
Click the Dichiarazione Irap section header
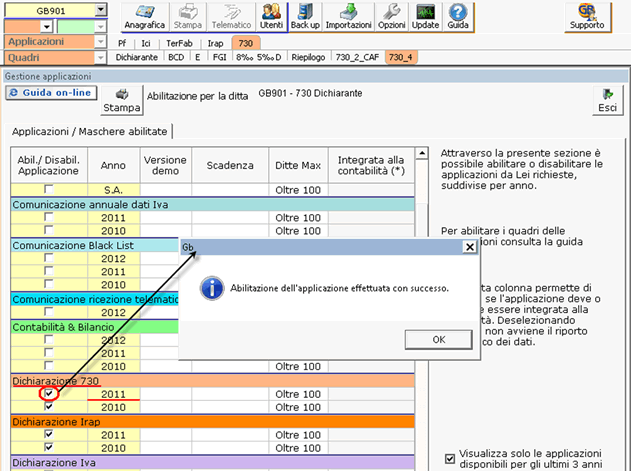[212, 421]
